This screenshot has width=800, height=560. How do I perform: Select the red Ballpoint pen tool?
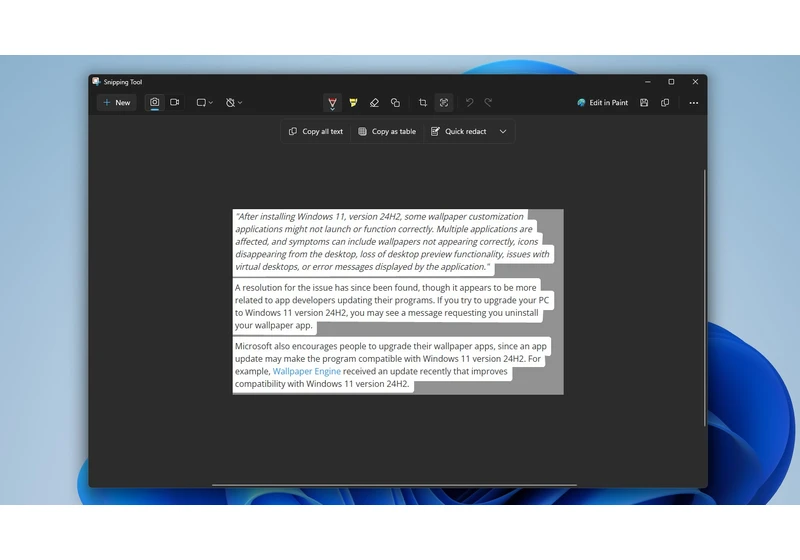(333, 103)
